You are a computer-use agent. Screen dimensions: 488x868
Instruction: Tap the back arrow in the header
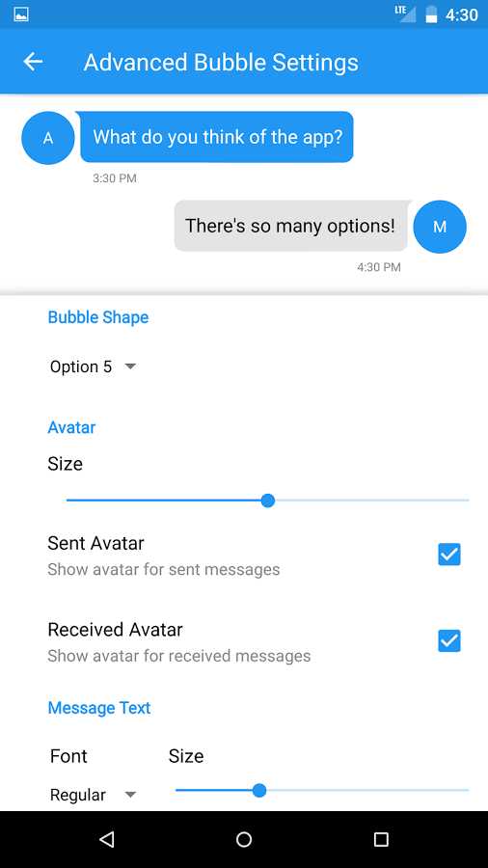pos(33,62)
